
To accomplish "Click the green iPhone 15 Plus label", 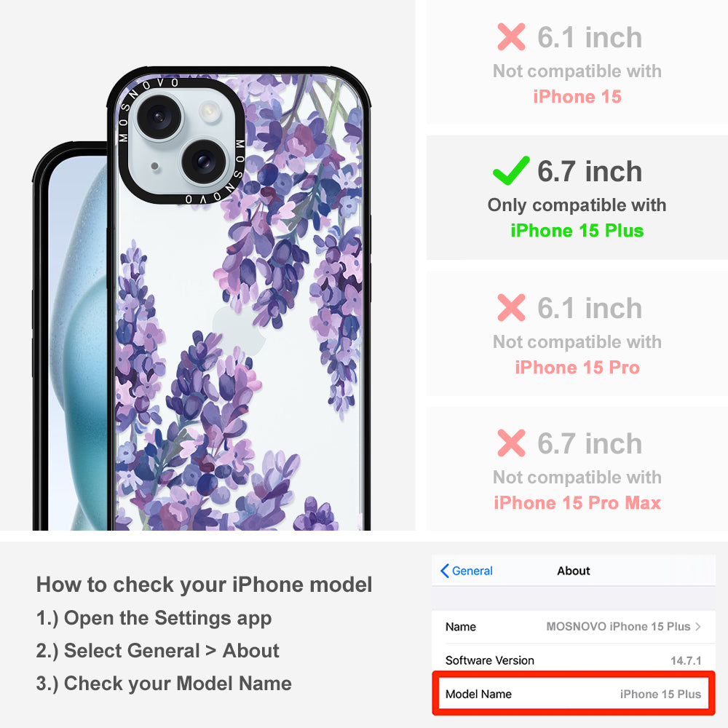I will tap(577, 231).
